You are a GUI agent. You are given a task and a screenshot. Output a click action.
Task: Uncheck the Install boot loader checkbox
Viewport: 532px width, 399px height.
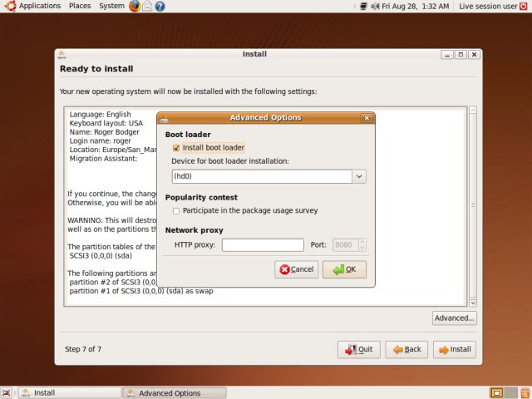tap(176, 148)
